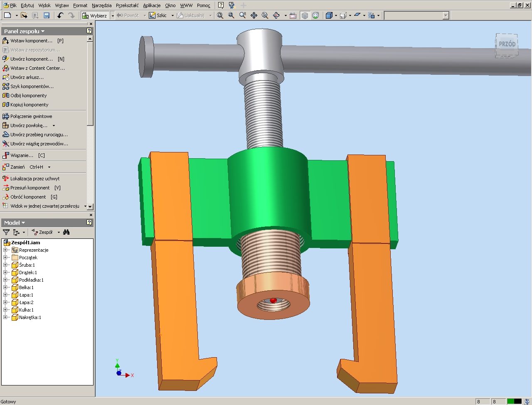Open the Przekształć menu
532x405 pixels.
pos(127,5)
